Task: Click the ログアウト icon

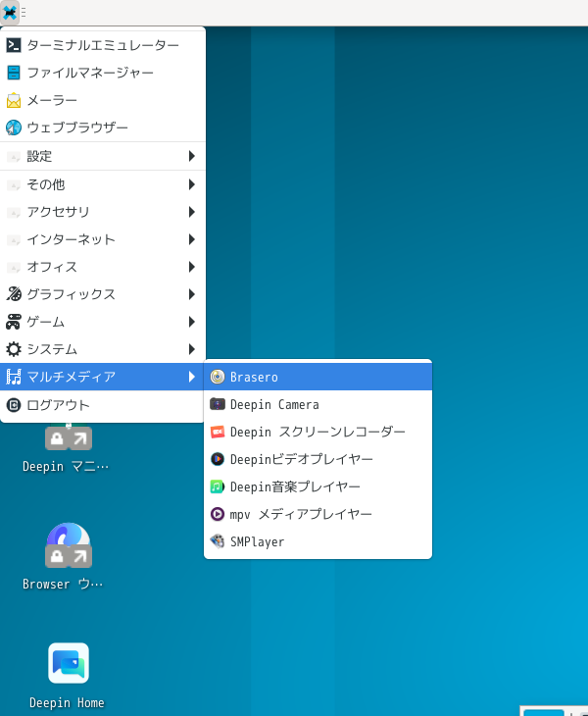Action: click(x=14, y=405)
